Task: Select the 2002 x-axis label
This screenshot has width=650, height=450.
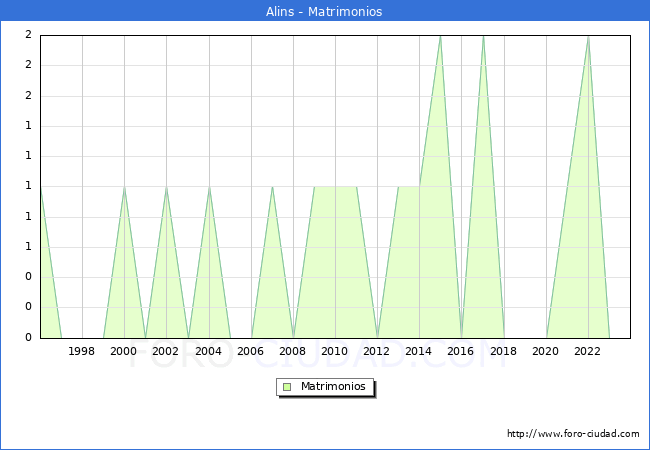Action: click(166, 351)
